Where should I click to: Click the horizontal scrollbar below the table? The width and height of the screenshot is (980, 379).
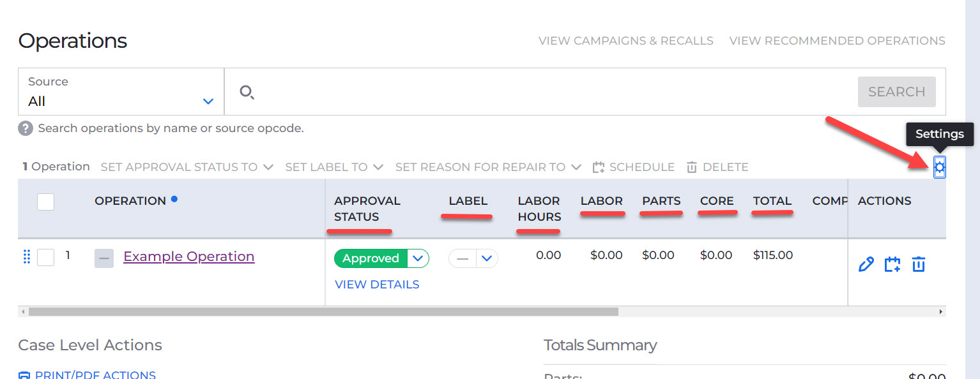click(x=319, y=311)
